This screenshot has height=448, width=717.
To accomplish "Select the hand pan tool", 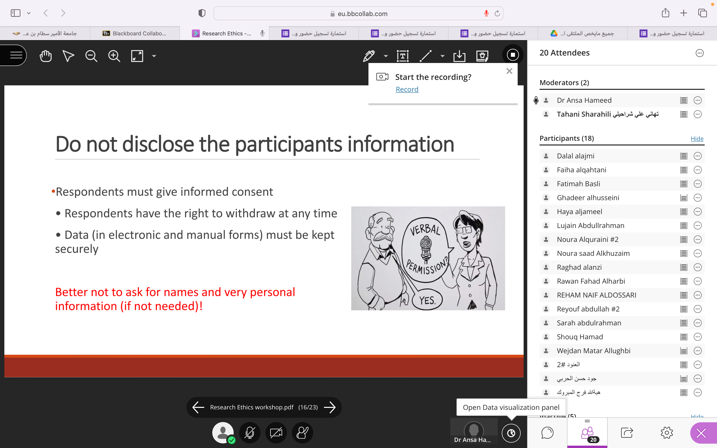I will [x=46, y=56].
